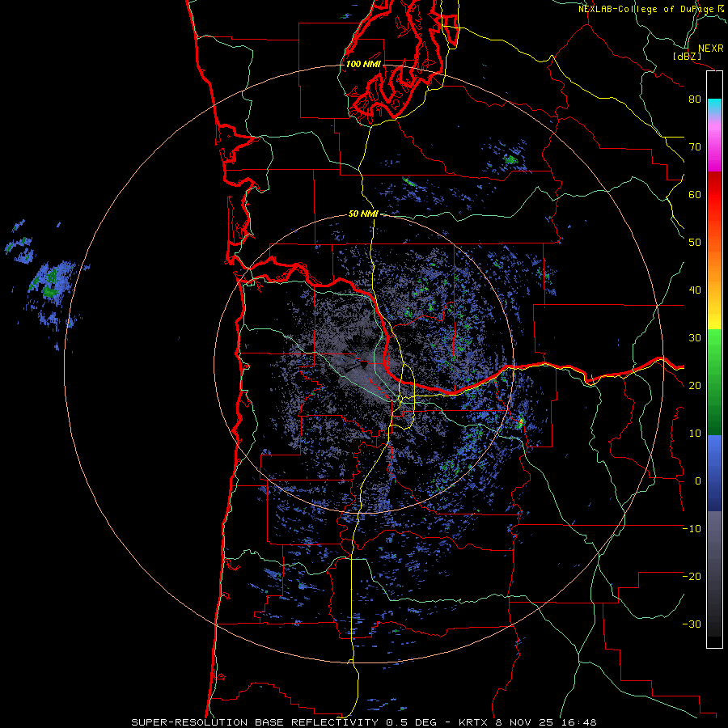This screenshot has width=728, height=728.
Task: Click the -10 value on the dBZ scale
Action: pyautogui.click(x=692, y=529)
